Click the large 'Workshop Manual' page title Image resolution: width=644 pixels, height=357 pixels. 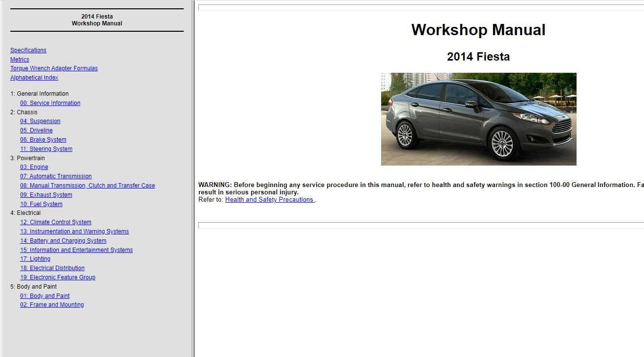click(478, 30)
